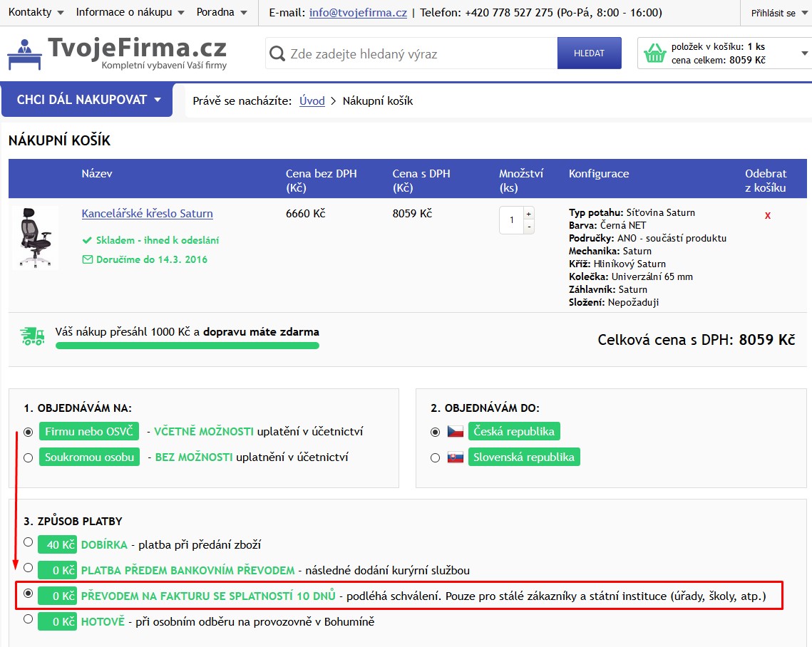The width and height of the screenshot is (812, 647).
Task: Click the Název column header
Action: 97,174
